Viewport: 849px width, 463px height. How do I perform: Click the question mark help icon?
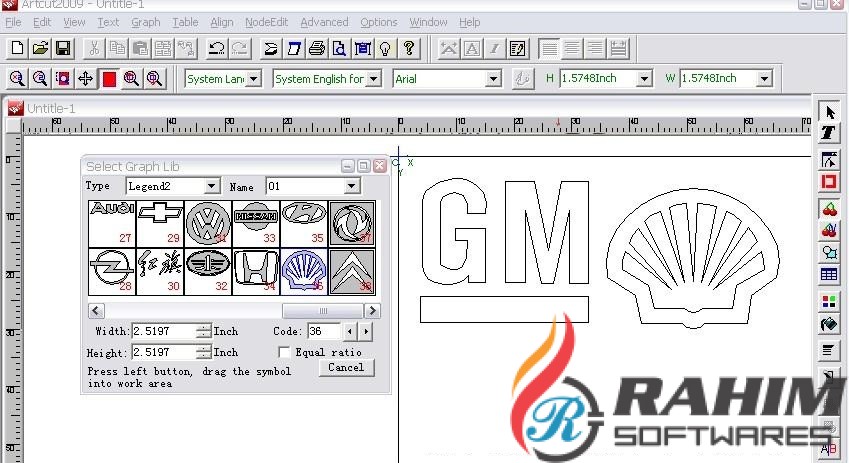point(409,49)
